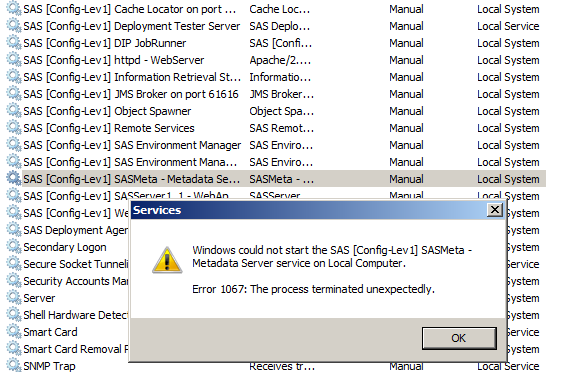The image size is (585, 372).
Task: Select the Secondary Logon gear icon
Action: point(14,247)
